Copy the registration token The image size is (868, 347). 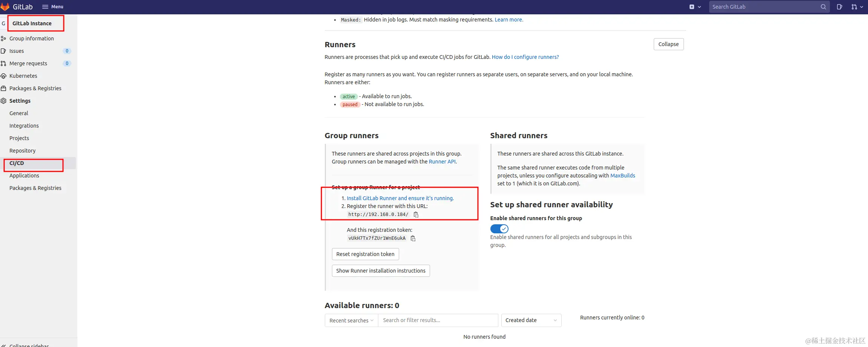413,238
